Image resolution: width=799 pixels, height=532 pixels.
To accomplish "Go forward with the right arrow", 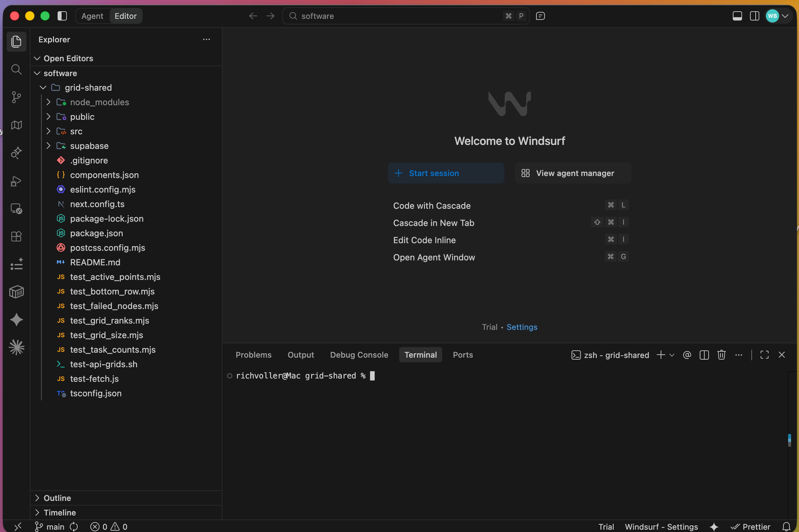I will click(x=270, y=16).
